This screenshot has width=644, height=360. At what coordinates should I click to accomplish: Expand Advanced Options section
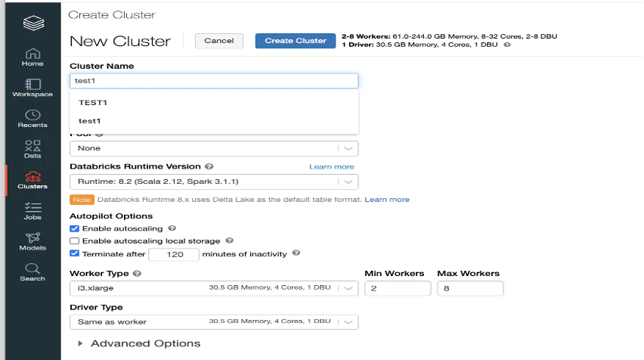click(140, 343)
